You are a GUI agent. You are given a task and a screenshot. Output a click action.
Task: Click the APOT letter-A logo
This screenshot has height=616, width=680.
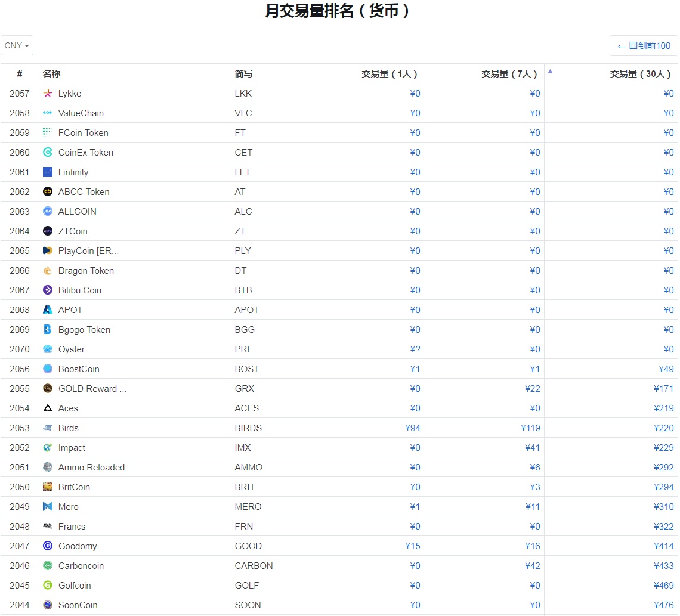(48, 309)
